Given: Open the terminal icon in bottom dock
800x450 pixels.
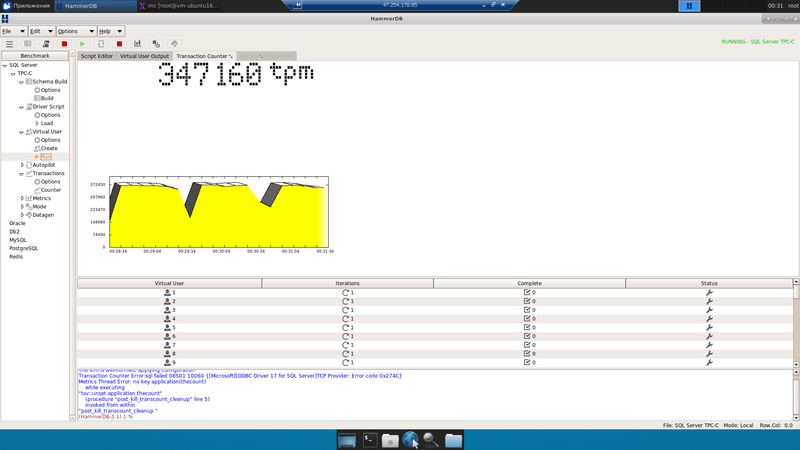Looking at the screenshot, I should point(370,440).
